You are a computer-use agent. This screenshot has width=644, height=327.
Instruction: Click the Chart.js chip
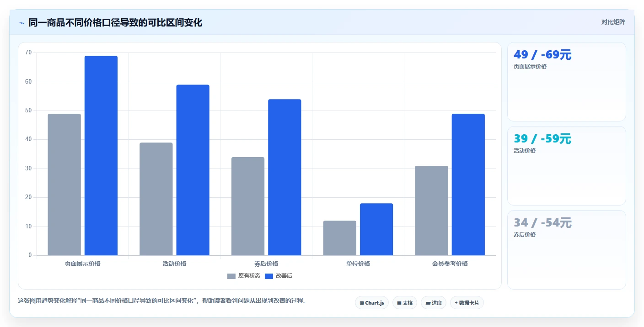[x=372, y=303]
